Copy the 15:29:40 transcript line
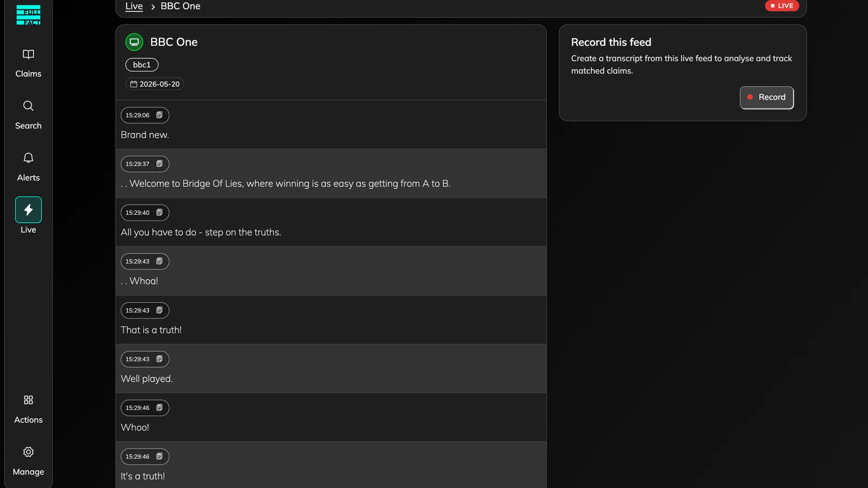Image resolution: width=868 pixels, height=488 pixels. (x=159, y=213)
